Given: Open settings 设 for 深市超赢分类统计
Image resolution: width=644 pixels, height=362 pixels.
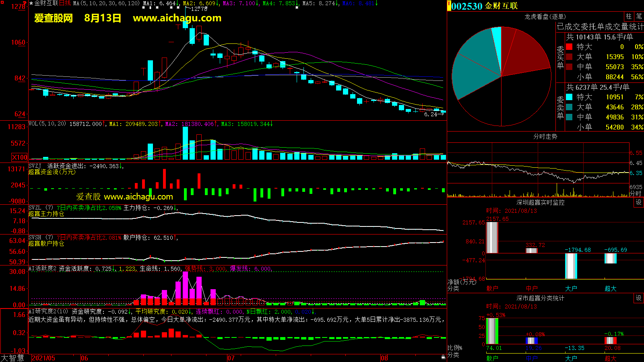Looking at the screenshot, I should 639,298.
